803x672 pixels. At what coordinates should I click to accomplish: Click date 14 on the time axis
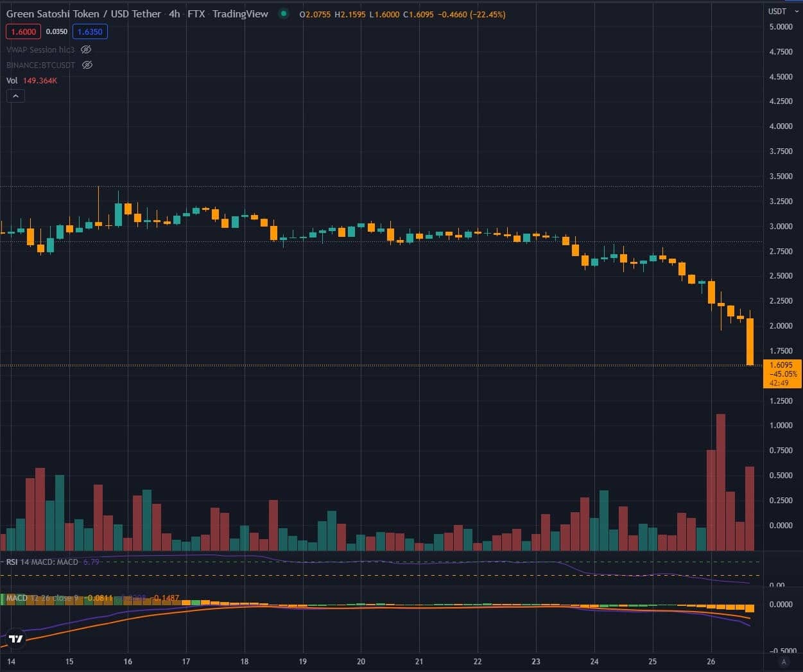pos(11,661)
